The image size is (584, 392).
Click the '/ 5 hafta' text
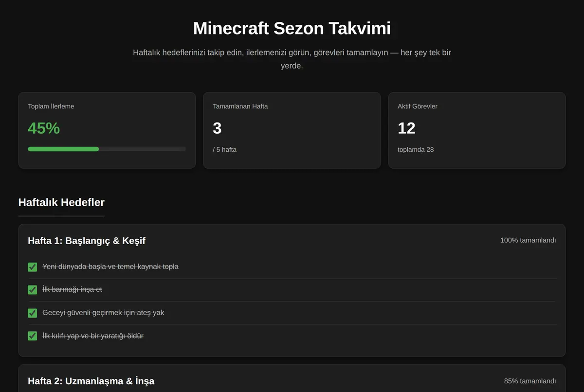point(224,149)
